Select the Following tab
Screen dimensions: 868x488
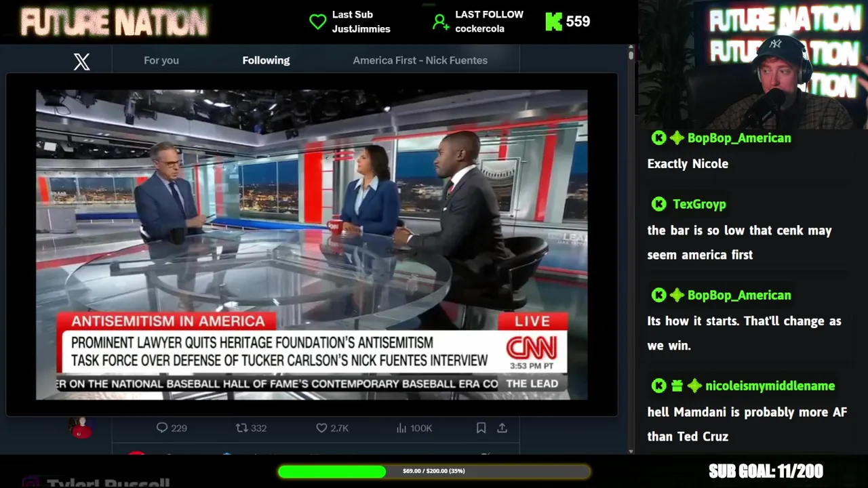click(x=266, y=60)
